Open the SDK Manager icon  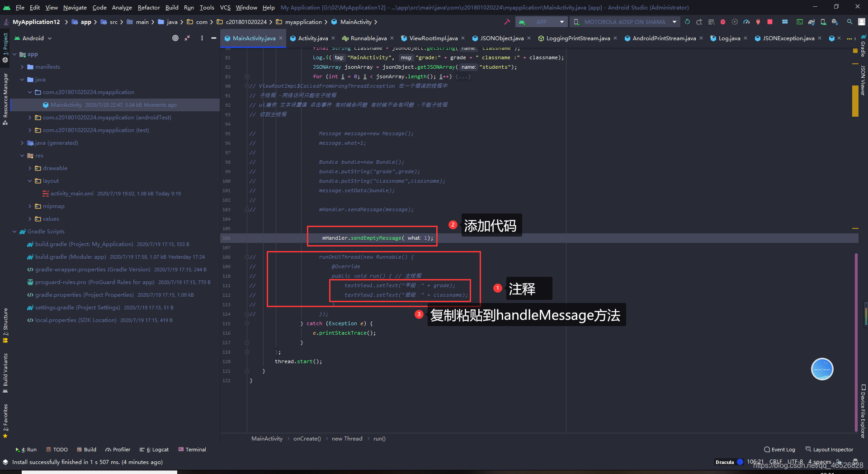(x=835, y=22)
